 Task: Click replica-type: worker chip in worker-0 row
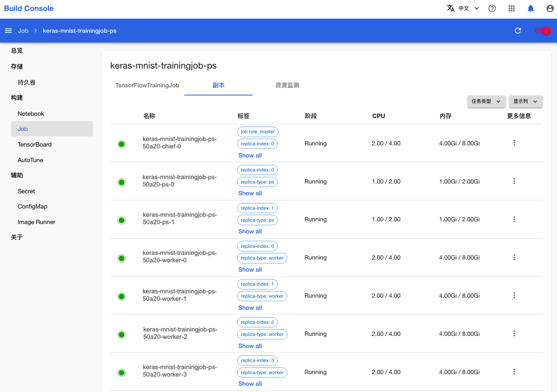tap(262, 258)
